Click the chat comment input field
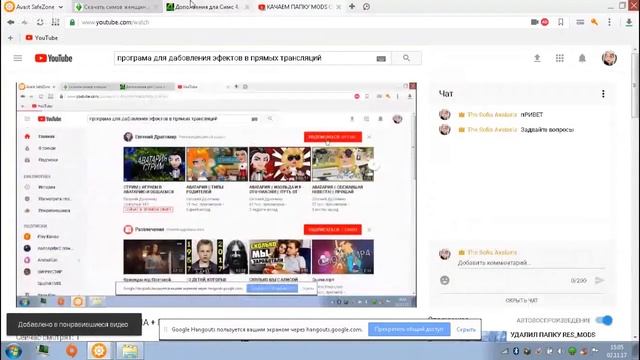 coord(531,263)
